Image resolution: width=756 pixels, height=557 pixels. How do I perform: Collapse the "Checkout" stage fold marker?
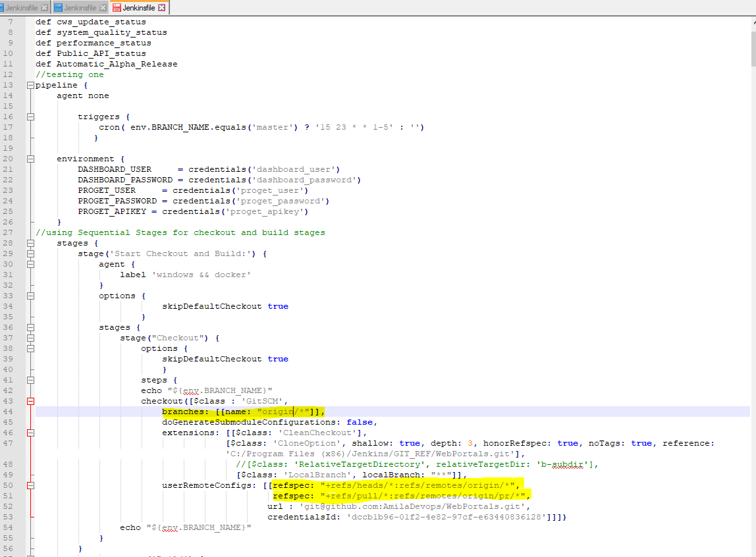click(x=30, y=338)
